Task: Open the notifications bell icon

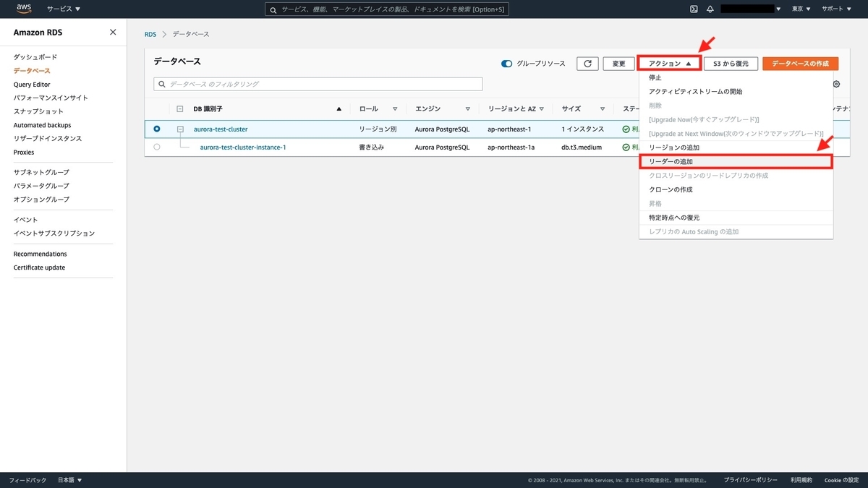Action: 710,9
